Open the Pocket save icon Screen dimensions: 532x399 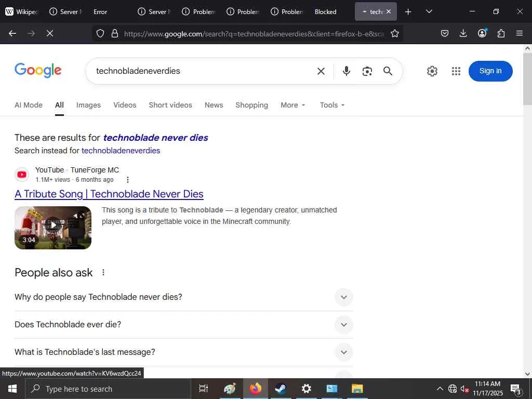pos(445,33)
